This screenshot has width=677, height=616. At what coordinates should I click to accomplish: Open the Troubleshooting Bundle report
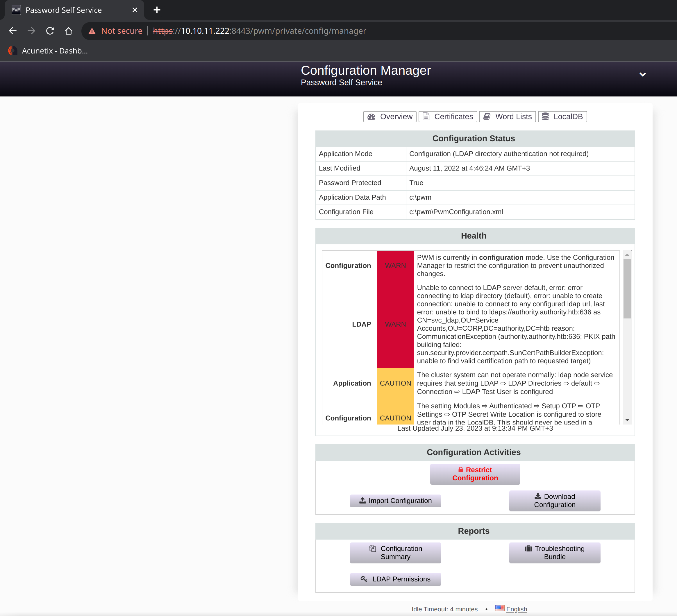click(x=554, y=553)
